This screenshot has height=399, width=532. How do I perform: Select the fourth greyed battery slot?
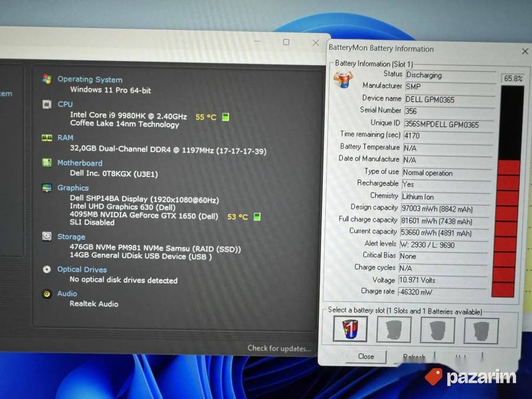(x=481, y=331)
